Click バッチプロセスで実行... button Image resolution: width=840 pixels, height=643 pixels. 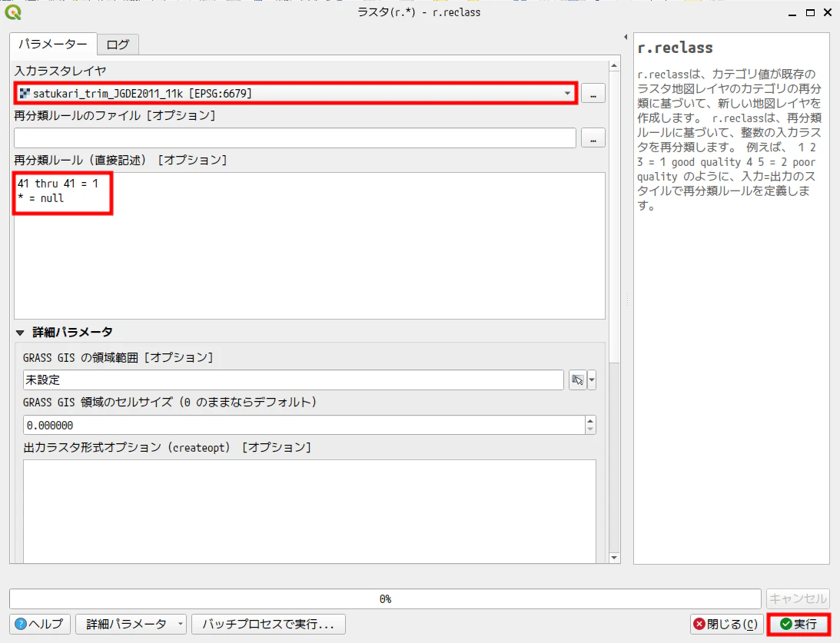tap(268, 625)
